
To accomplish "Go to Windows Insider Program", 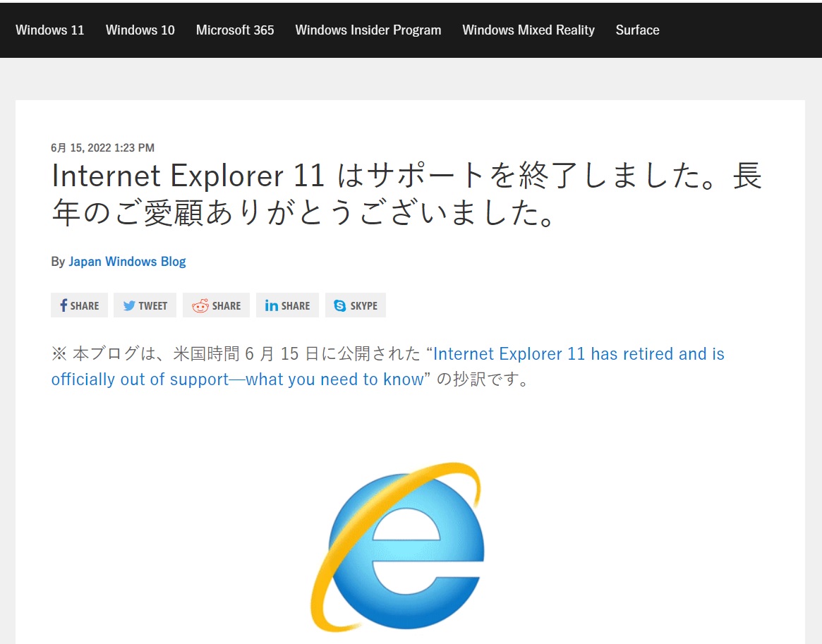I will tap(368, 30).
